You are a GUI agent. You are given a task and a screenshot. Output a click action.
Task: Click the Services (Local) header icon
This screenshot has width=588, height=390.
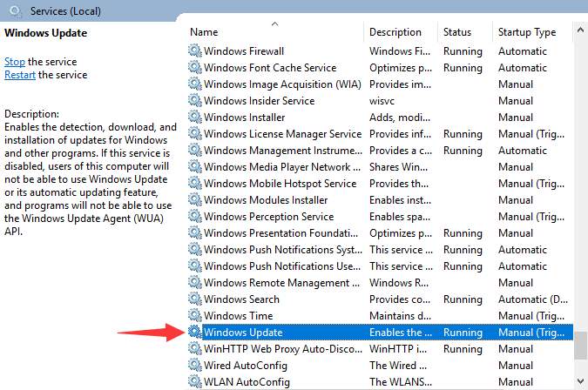(x=16, y=10)
